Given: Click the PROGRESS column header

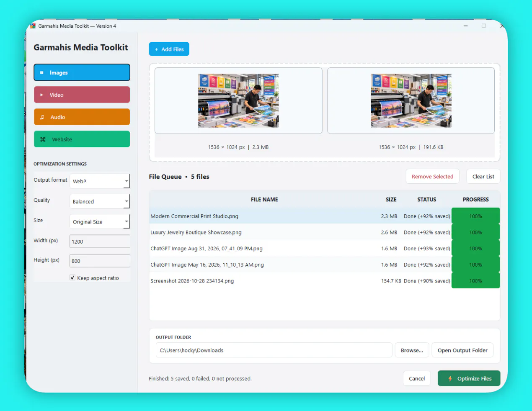Looking at the screenshot, I should coord(475,200).
